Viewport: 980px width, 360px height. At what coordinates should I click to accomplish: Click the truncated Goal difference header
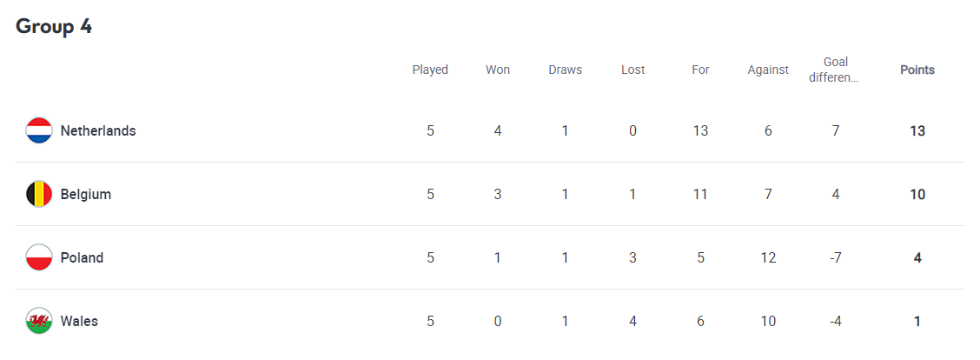pyautogui.click(x=835, y=70)
